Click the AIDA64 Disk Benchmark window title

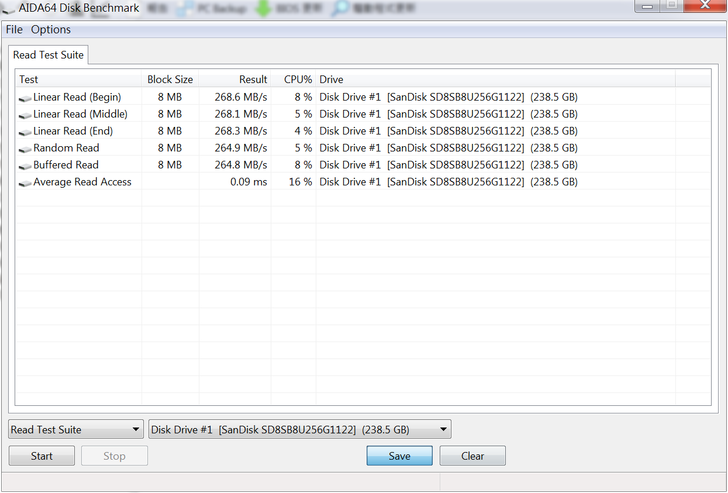click(x=79, y=8)
